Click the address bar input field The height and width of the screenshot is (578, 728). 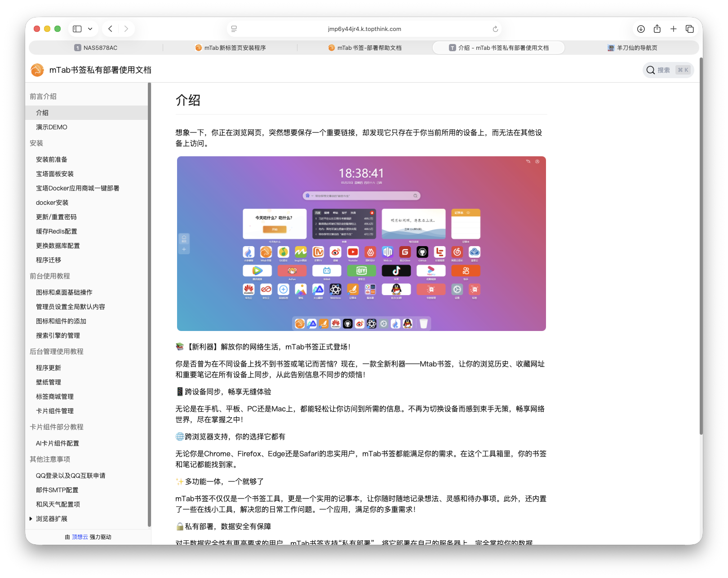(x=364, y=28)
